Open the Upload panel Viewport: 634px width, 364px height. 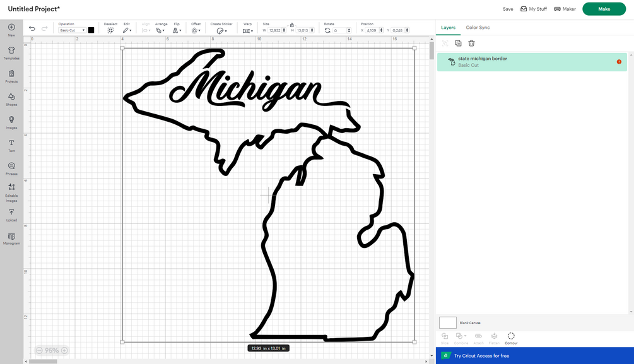(11, 215)
